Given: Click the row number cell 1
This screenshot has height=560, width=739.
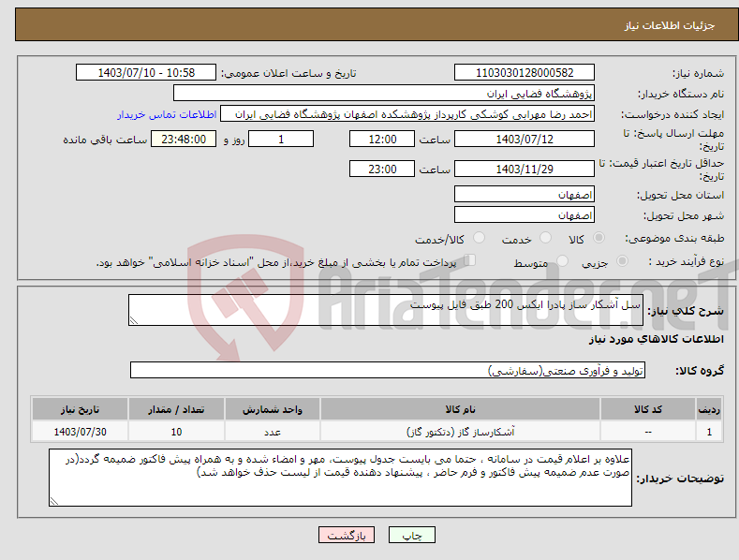Looking at the screenshot, I should pyautogui.click(x=709, y=432).
